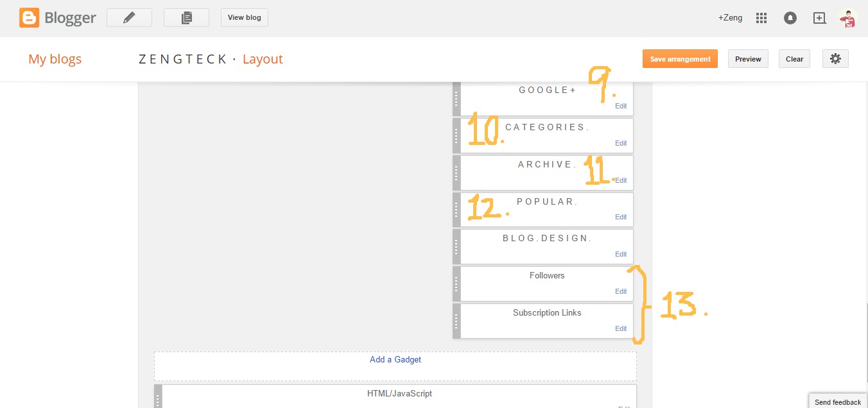Screen dimensions: 868x408
Task: Edit the CATEGORIES gadget
Action: point(621,143)
